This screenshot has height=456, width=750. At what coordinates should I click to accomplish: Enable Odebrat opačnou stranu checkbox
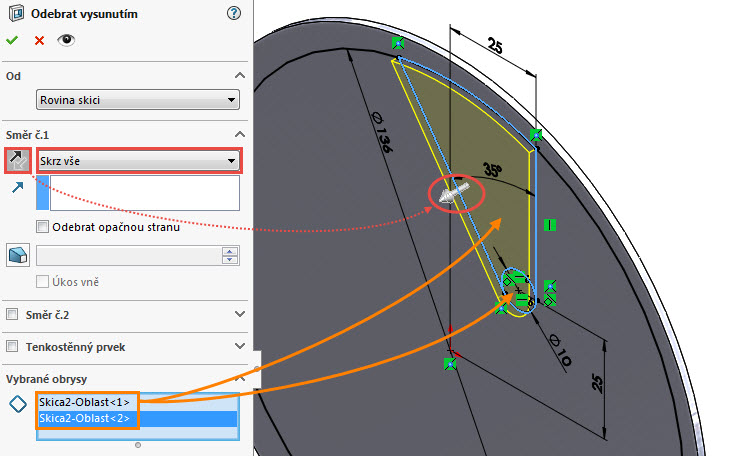[x=43, y=227]
